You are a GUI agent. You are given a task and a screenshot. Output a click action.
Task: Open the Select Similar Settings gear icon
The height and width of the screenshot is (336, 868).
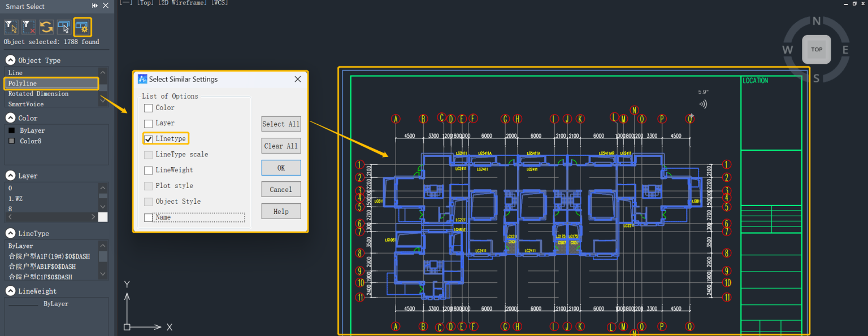82,27
